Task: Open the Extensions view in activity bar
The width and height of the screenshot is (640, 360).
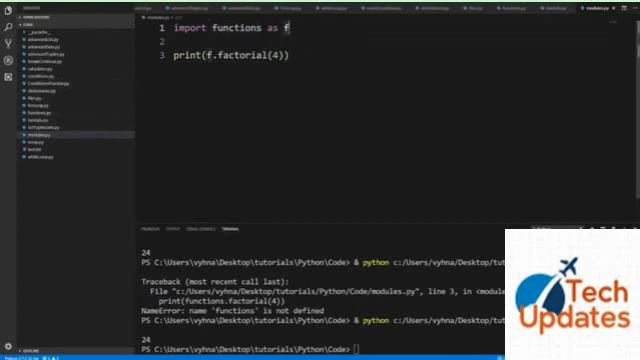Action: pos(8,77)
